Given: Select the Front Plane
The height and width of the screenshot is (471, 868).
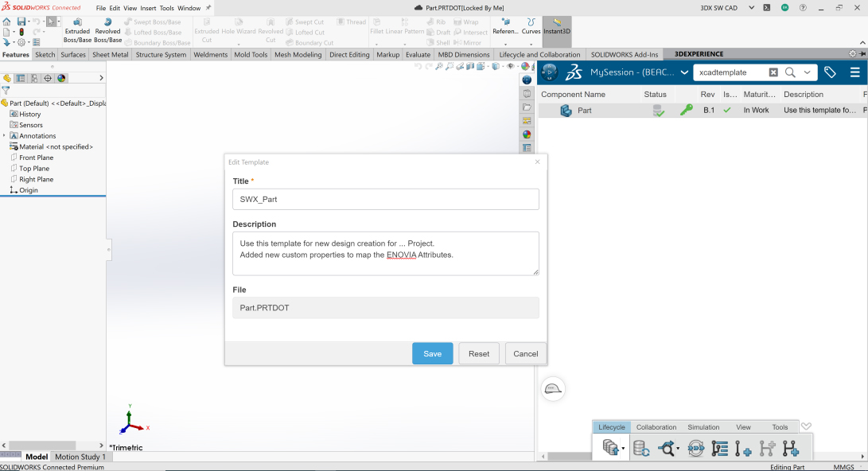Looking at the screenshot, I should click(32, 158).
